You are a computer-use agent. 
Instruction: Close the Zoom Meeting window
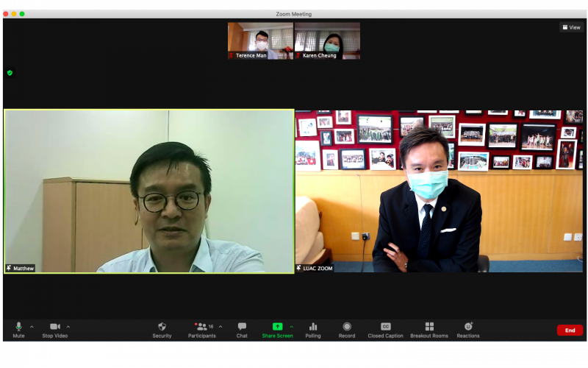[x=6, y=14]
